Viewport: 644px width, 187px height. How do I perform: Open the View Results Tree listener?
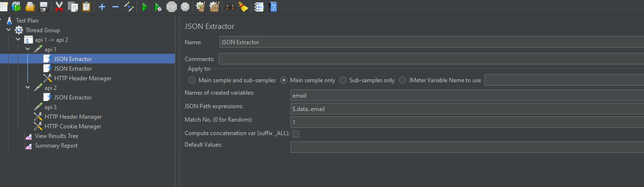pyautogui.click(x=56, y=136)
